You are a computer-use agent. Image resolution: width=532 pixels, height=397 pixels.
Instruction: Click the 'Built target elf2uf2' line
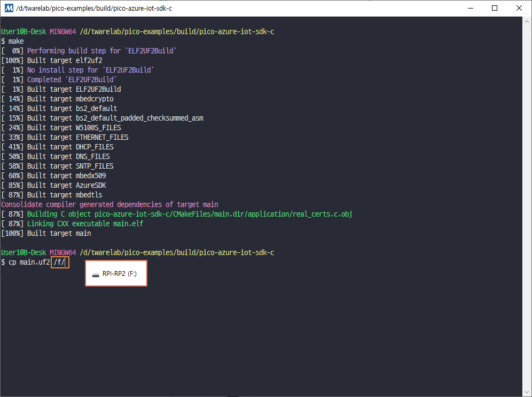52,60
